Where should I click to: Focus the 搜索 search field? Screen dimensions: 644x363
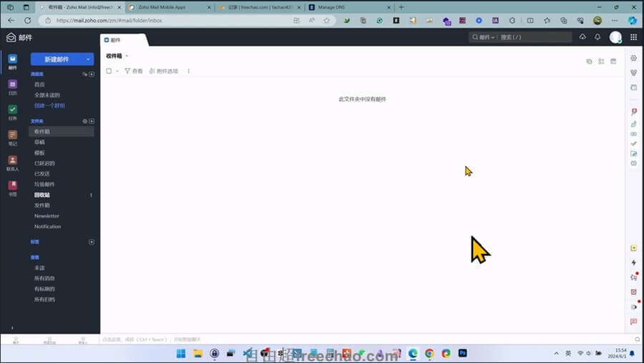coord(535,37)
